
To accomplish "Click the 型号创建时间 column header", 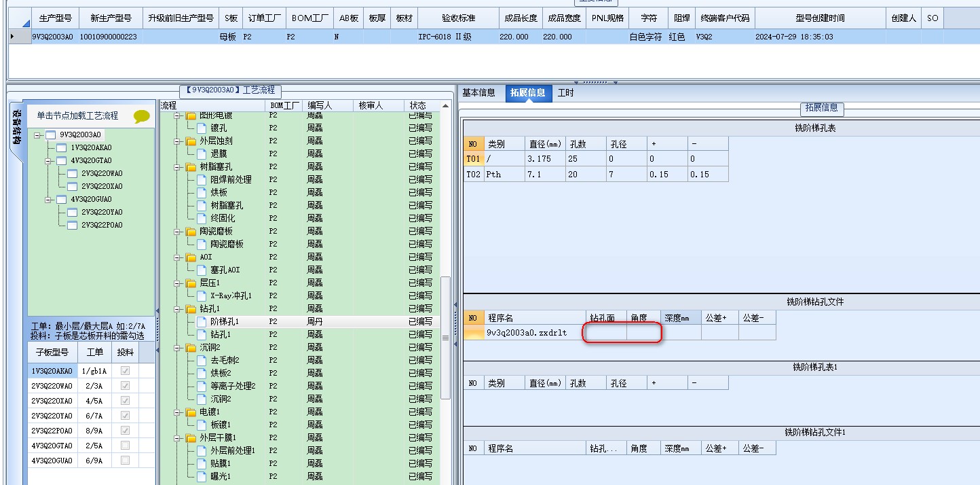I will click(820, 18).
